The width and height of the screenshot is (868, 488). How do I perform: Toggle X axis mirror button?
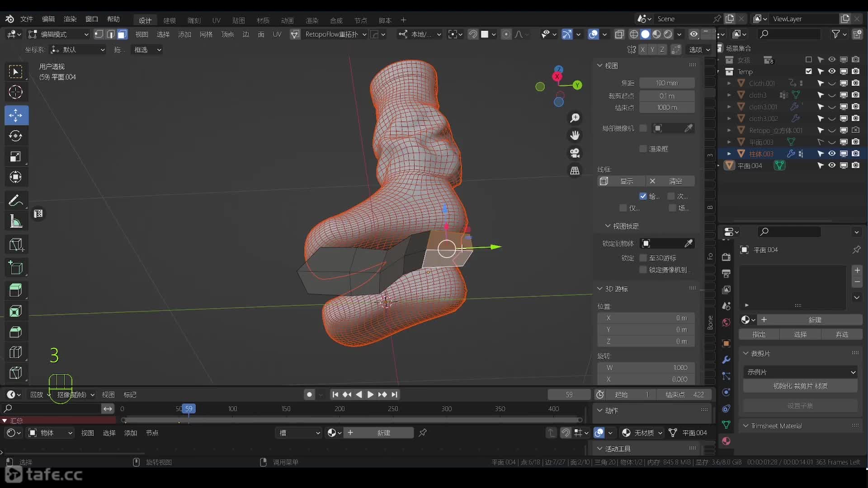[x=642, y=50]
